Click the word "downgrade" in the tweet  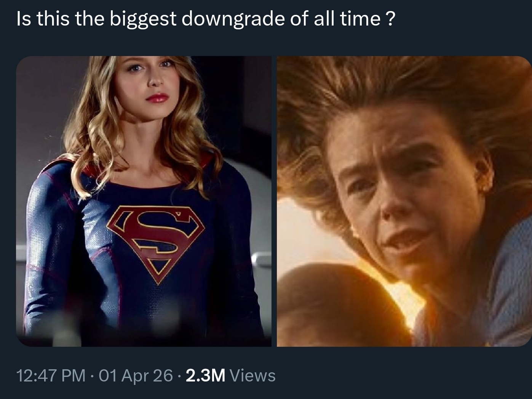[233, 19]
